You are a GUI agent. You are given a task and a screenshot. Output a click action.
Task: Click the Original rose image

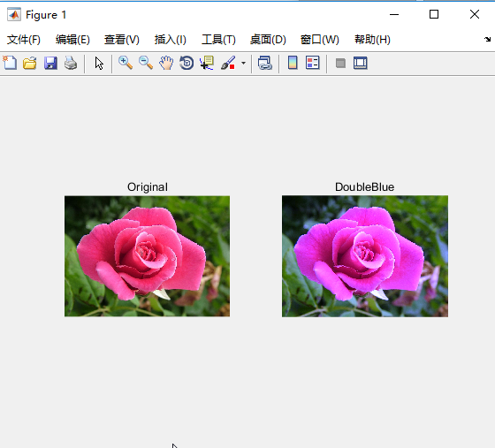147,256
